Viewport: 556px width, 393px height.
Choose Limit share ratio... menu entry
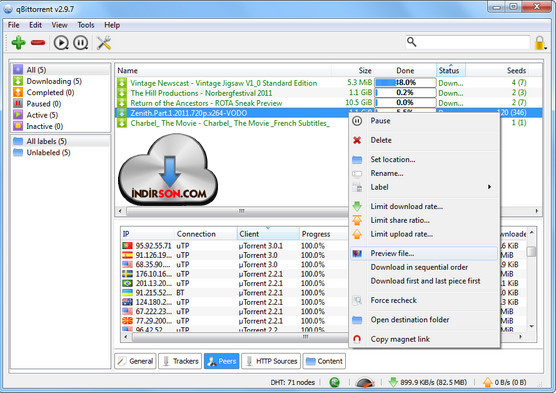tap(424, 220)
